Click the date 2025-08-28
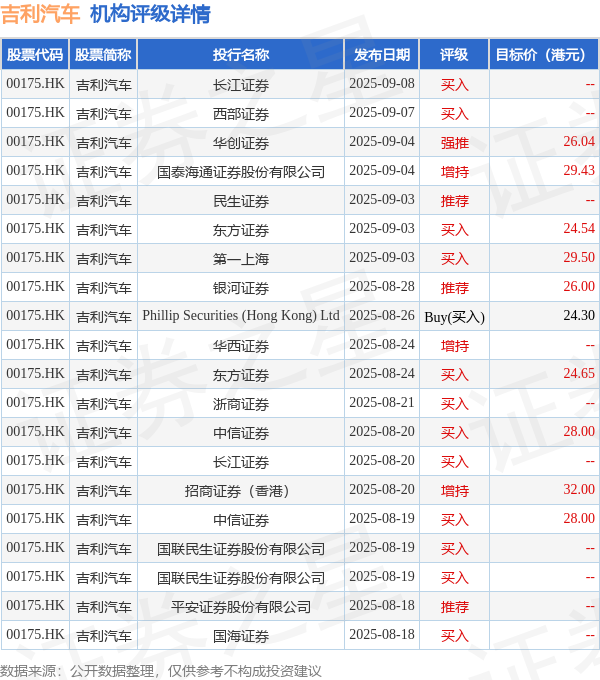This screenshot has height=680, width=600. click(x=382, y=286)
